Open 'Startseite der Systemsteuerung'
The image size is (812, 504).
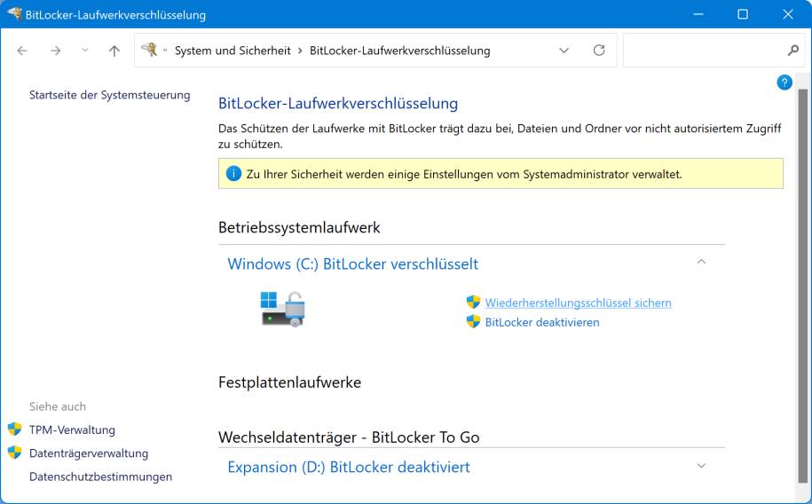(x=110, y=95)
